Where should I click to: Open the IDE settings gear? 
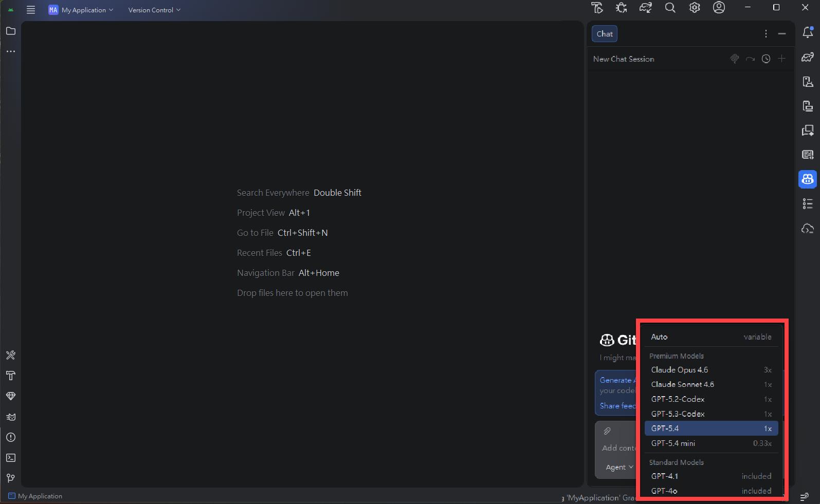[695, 8]
